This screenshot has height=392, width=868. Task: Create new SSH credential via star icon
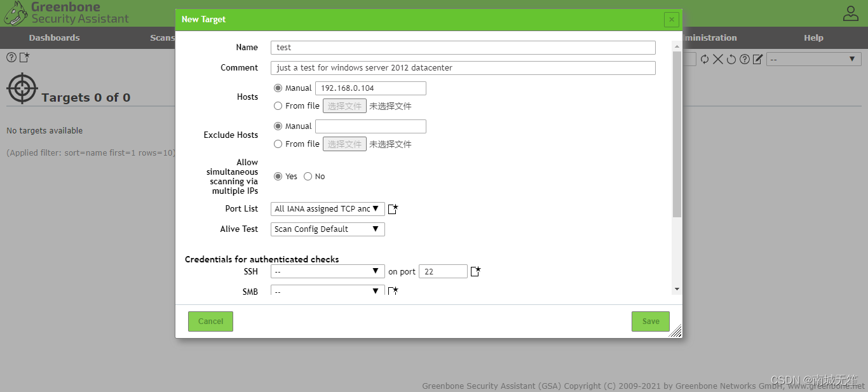[476, 271]
